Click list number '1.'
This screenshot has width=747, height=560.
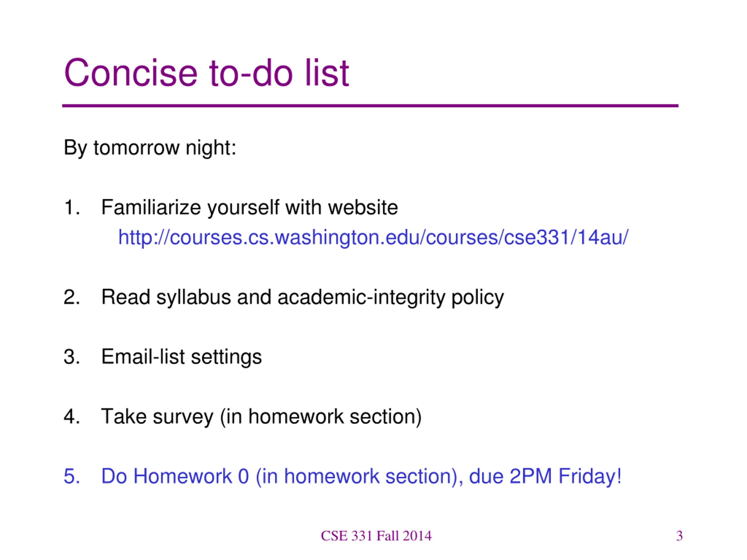pyautogui.click(x=72, y=207)
